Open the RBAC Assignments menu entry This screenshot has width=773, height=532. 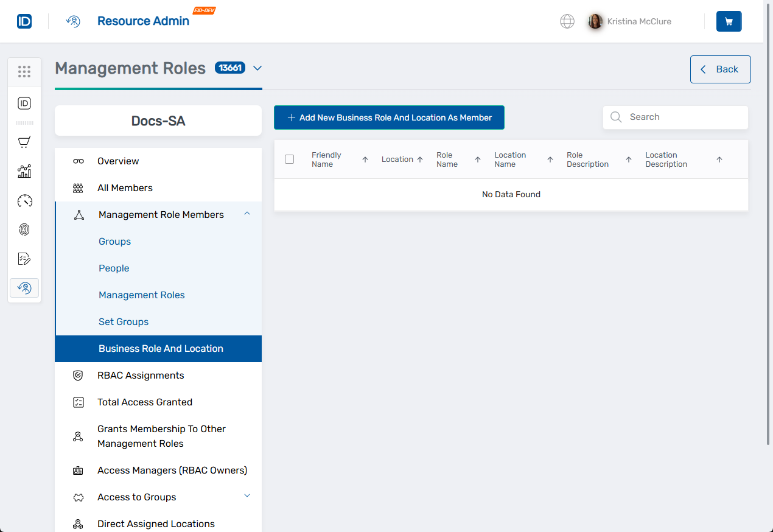click(x=141, y=375)
